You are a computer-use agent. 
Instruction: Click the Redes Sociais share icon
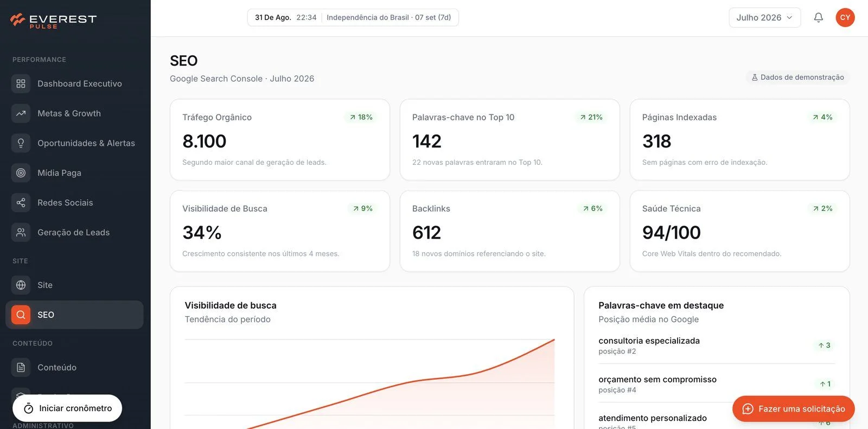point(21,203)
